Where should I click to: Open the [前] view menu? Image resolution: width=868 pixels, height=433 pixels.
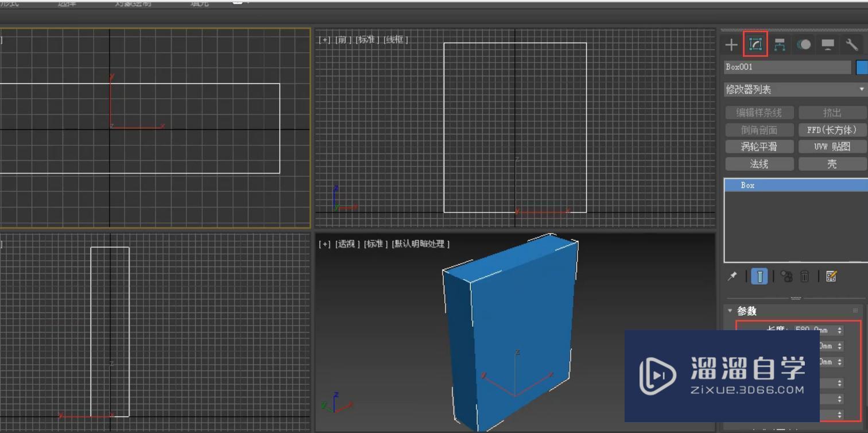tap(343, 40)
